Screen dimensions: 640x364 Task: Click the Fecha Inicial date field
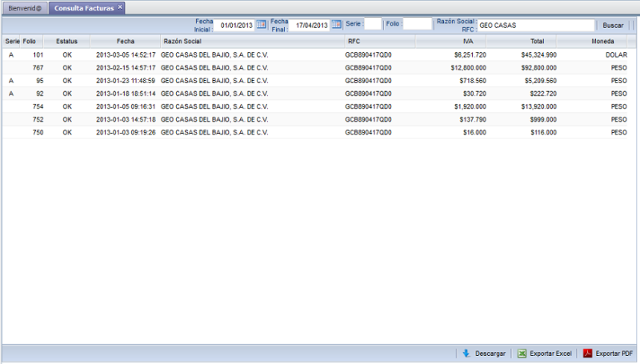coord(234,25)
